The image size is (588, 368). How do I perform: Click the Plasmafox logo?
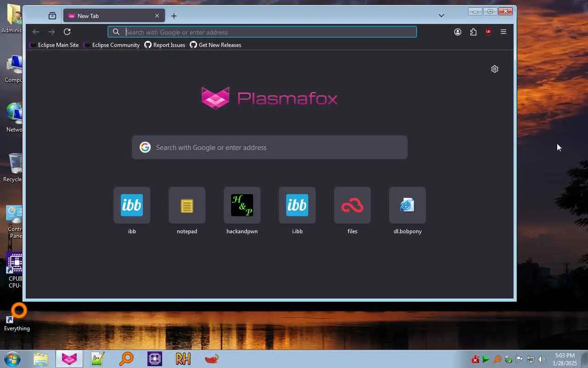(x=270, y=98)
